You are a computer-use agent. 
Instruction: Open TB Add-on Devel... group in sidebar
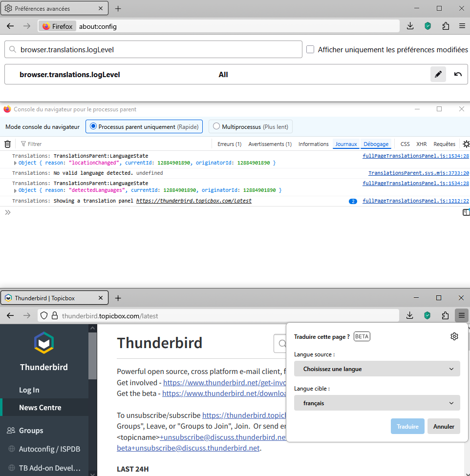(x=49, y=468)
